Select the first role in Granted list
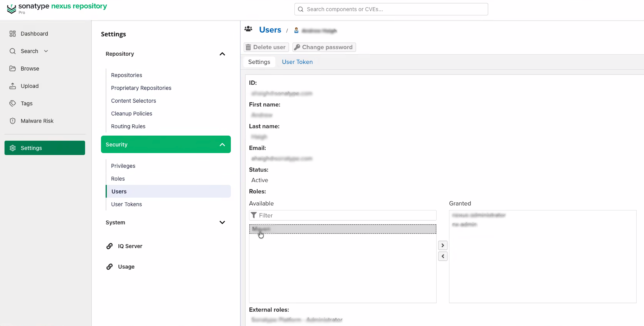The width and height of the screenshot is (644, 326). 479,215
